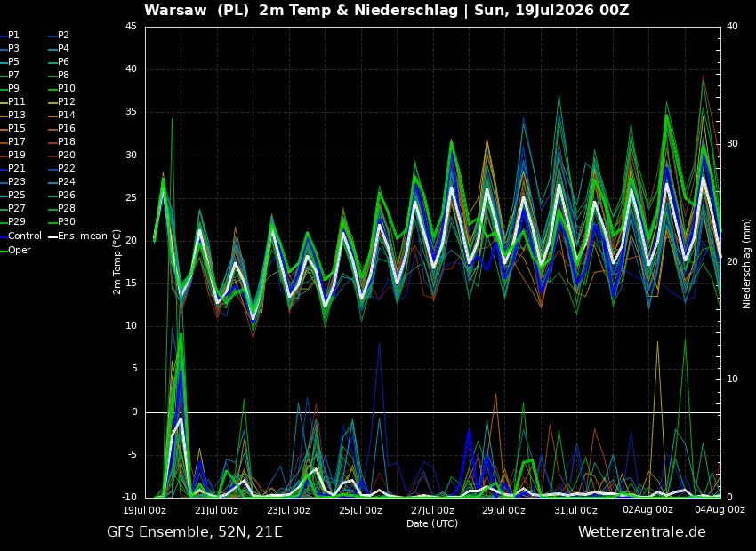Screen dimensions: 756x551
Task: Select the P10 legend label
Action: coord(62,88)
